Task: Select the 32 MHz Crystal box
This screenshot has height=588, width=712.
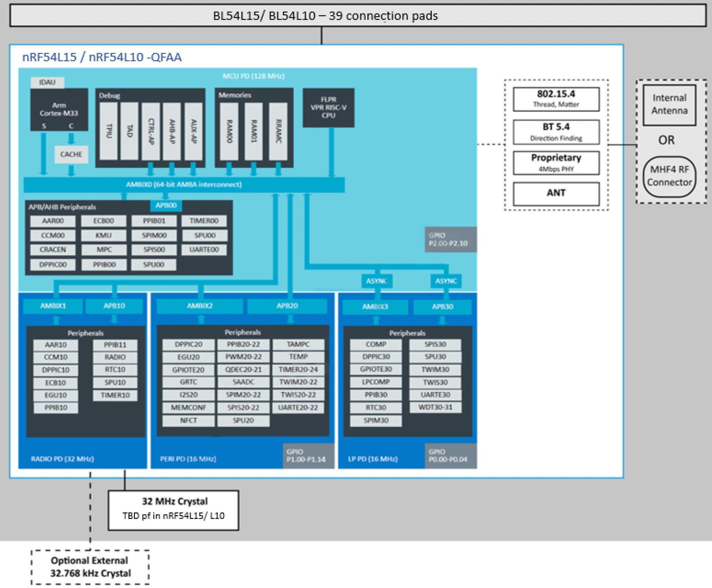Action: click(x=173, y=510)
